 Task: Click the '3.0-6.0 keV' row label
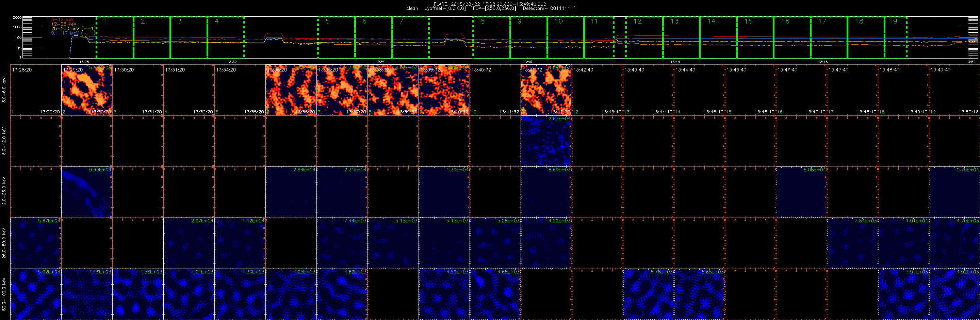[4, 90]
